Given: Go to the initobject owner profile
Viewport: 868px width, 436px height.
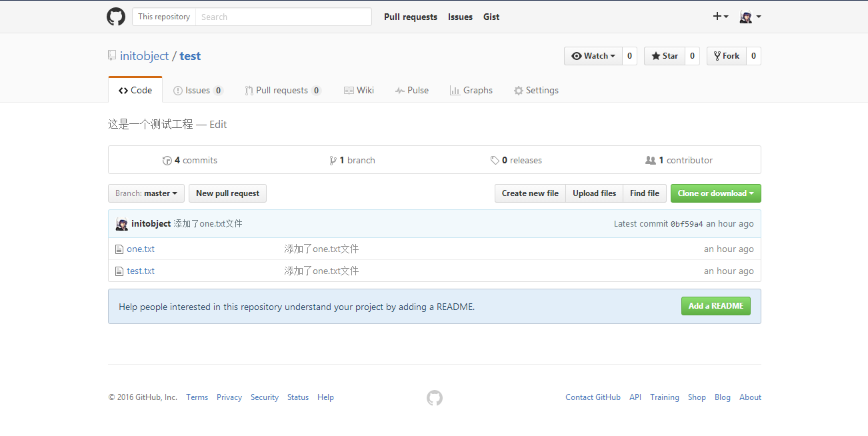Looking at the screenshot, I should [x=145, y=56].
